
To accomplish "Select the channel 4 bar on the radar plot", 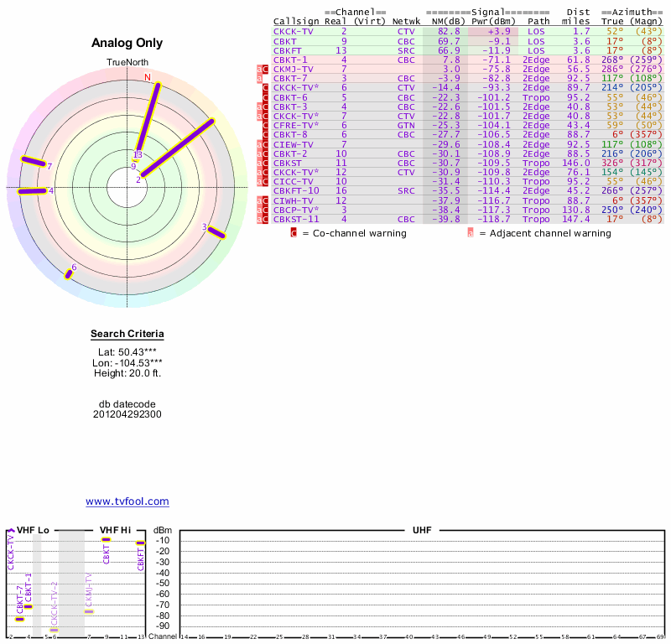I will pos(34,190).
